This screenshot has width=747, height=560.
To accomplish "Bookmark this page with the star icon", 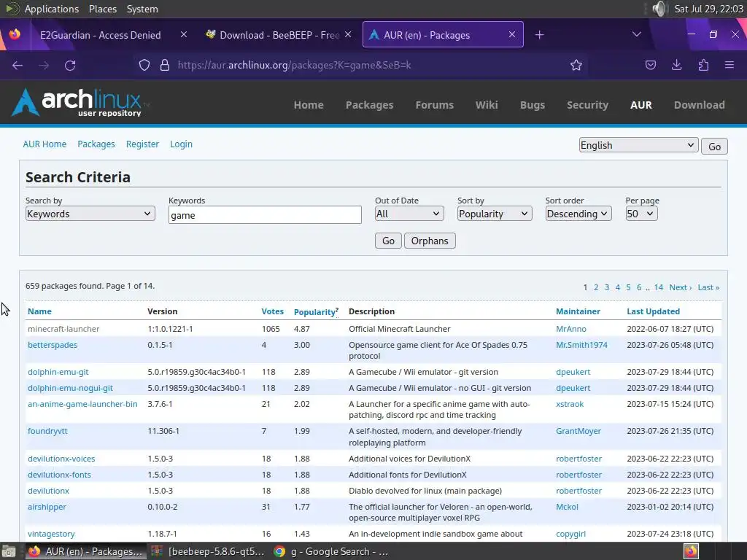I will click(x=576, y=65).
